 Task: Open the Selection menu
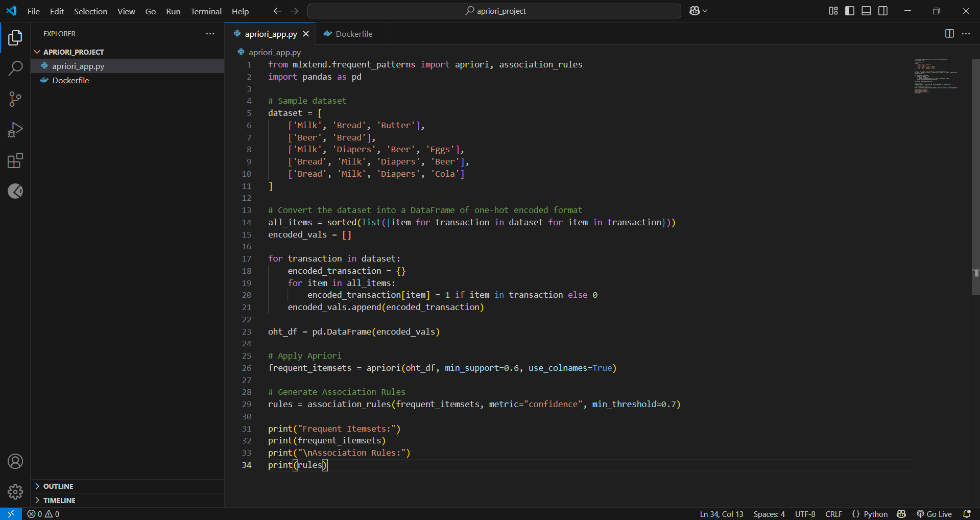90,11
